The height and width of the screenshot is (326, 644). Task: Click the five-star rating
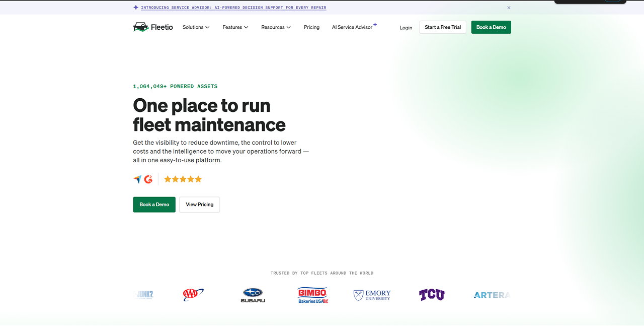[x=183, y=179]
